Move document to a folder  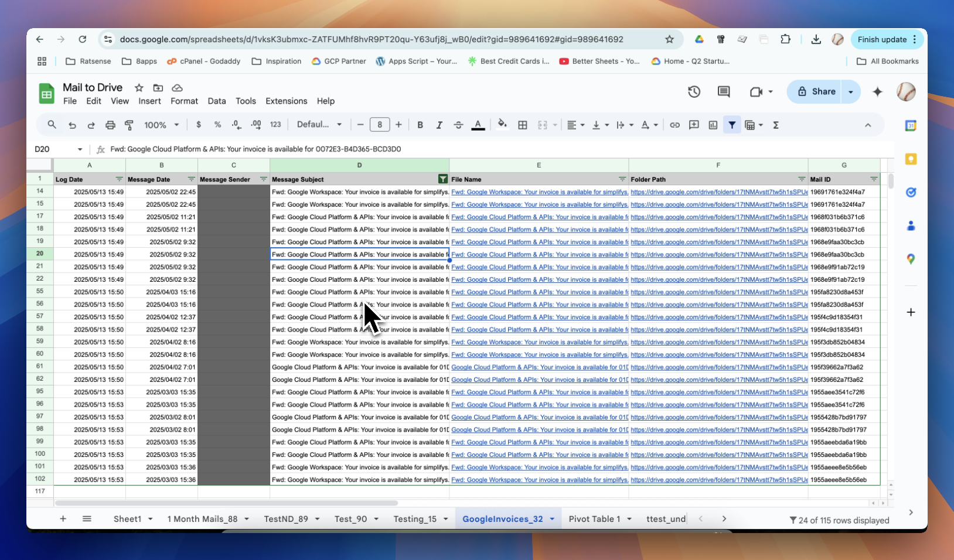tap(158, 88)
